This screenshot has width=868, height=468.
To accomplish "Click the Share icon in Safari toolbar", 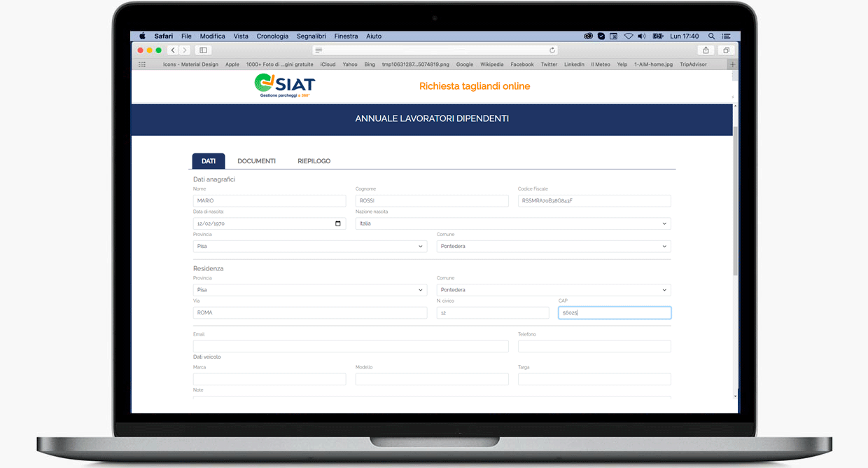I will pos(706,50).
